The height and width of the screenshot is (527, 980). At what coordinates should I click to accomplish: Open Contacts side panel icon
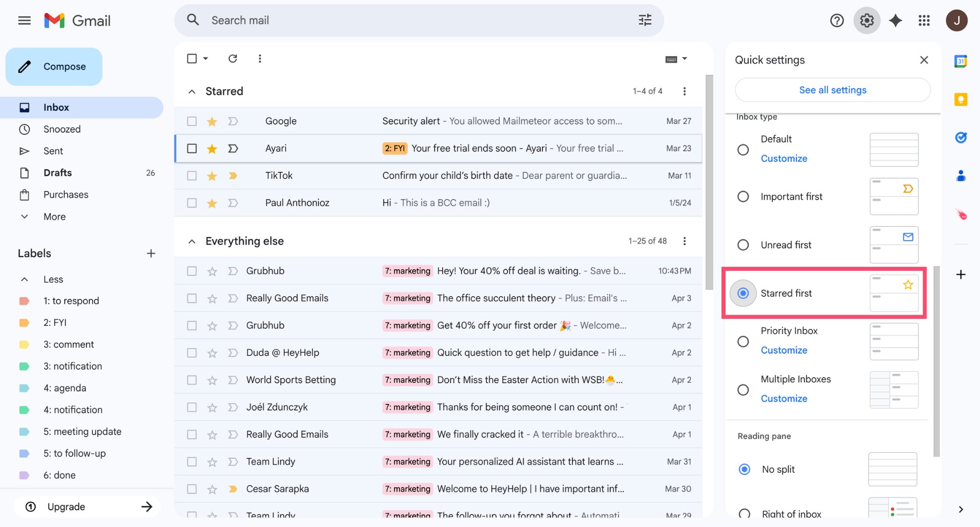(960, 176)
